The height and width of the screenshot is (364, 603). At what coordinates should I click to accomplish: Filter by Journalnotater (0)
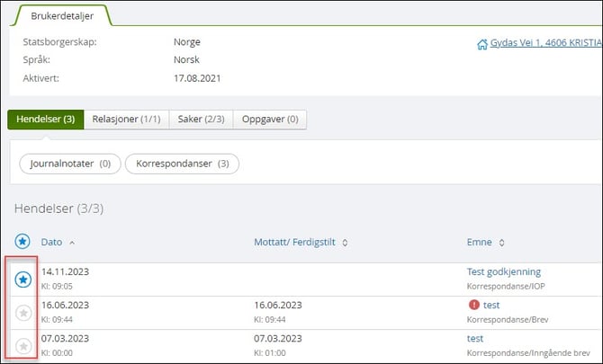(68, 164)
